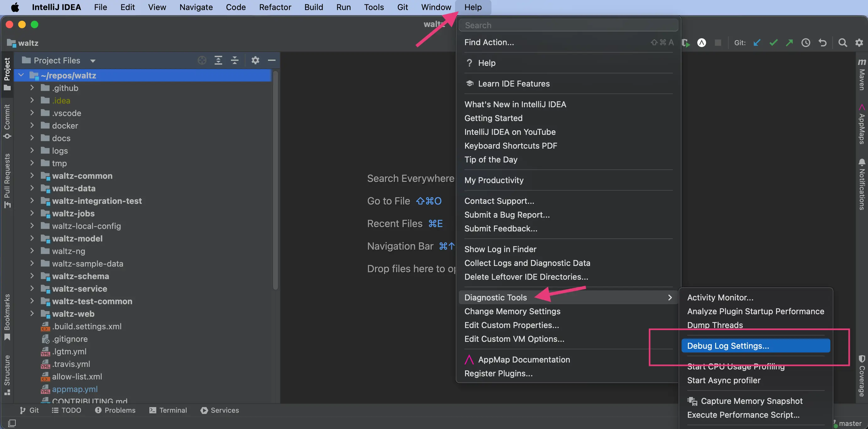
Task: Select Collect Logs and Diagnostic Data
Action: click(x=568, y=263)
